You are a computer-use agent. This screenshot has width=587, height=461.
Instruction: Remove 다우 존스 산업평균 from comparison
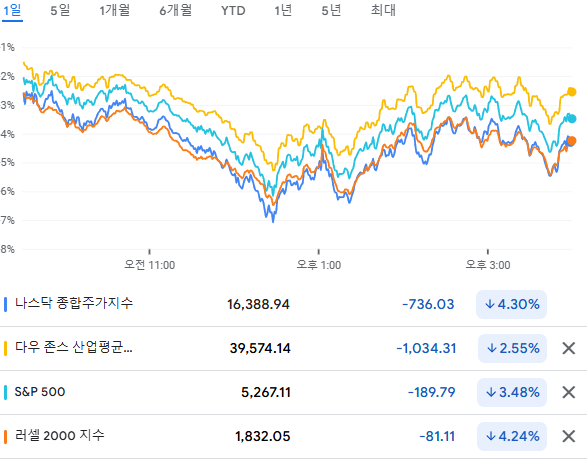569,348
